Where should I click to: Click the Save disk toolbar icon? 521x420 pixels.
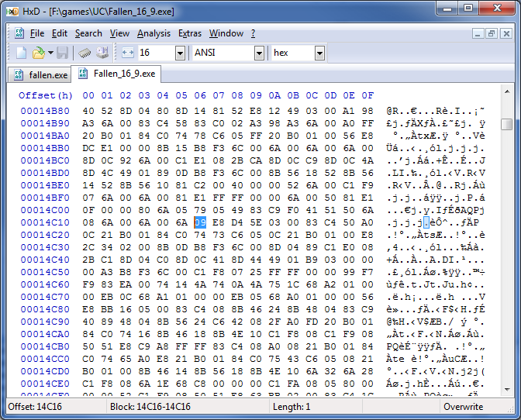(63, 53)
